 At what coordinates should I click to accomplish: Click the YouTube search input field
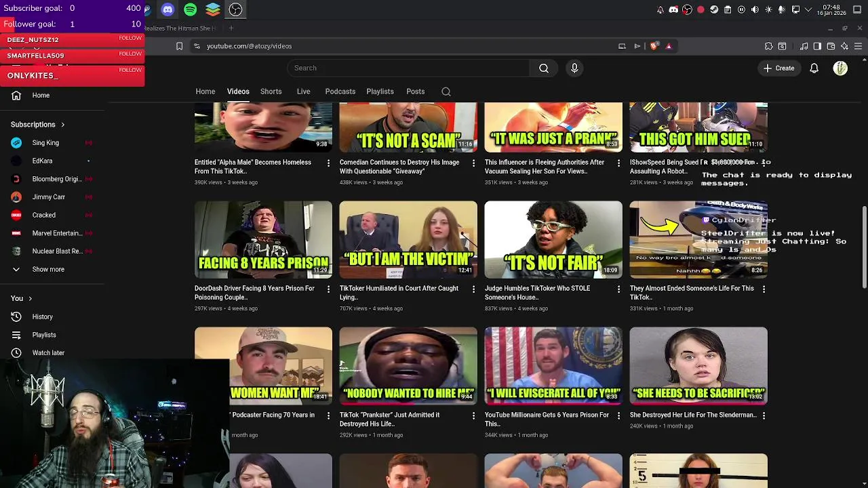[x=409, y=68]
